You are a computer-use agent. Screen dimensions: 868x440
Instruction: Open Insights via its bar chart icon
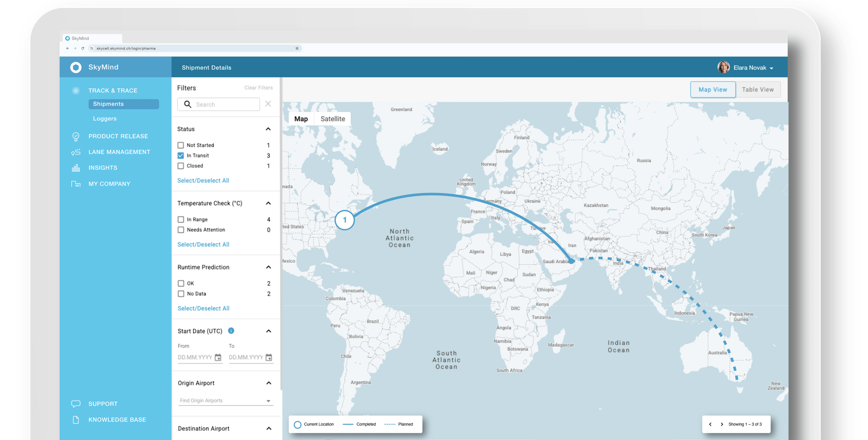pos(76,168)
